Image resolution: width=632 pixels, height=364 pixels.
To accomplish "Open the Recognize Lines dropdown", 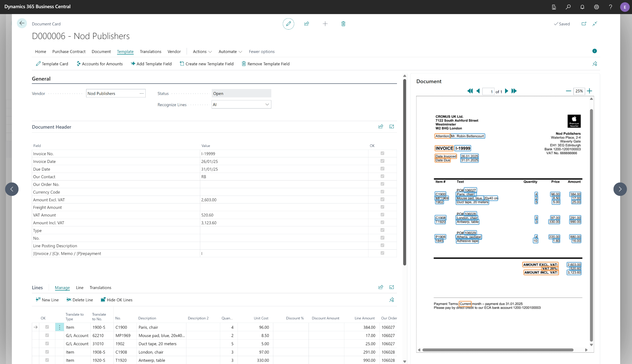I will pos(267,105).
